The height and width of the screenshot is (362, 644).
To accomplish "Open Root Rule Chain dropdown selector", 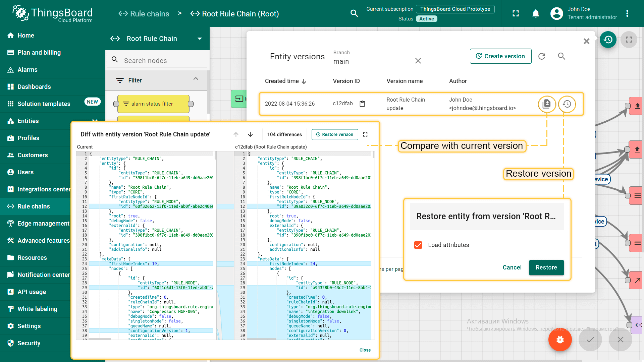I will [200, 39].
